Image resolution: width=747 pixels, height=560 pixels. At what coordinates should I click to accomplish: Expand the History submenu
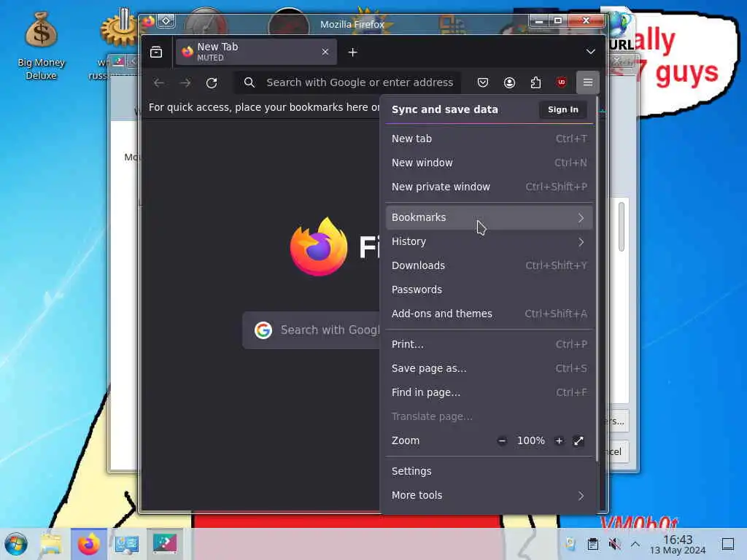tap(489, 241)
